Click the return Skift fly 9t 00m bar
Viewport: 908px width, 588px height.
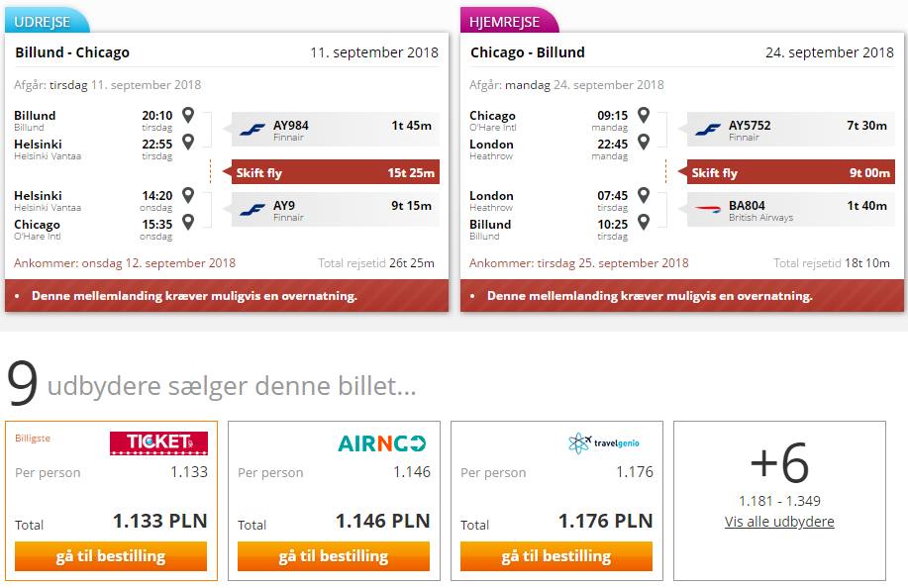(x=790, y=172)
